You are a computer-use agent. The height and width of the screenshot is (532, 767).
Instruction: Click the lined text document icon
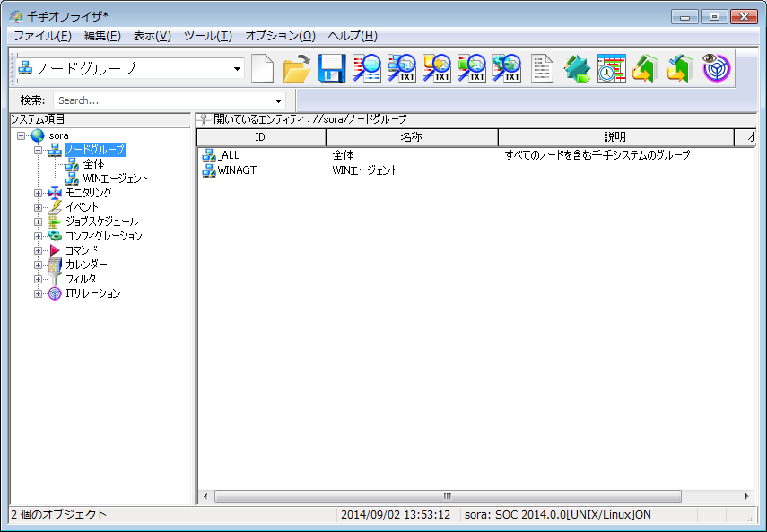[x=542, y=68]
